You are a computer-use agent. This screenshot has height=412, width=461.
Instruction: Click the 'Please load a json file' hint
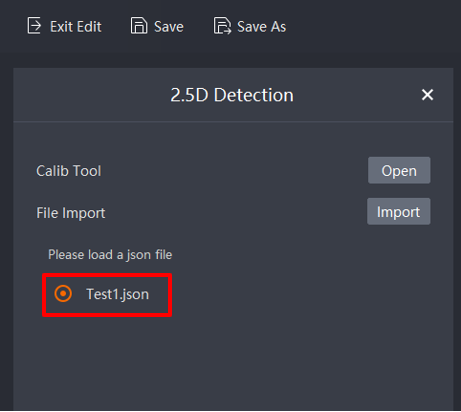coord(110,255)
